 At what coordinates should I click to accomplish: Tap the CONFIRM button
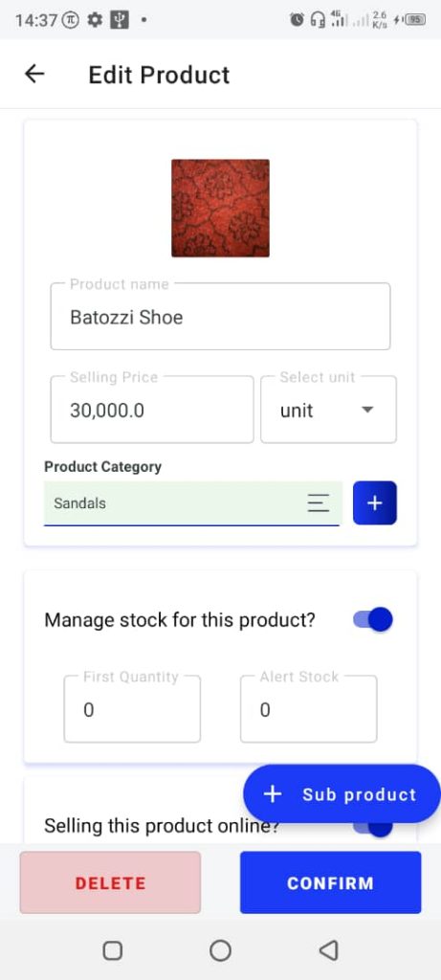(330, 882)
